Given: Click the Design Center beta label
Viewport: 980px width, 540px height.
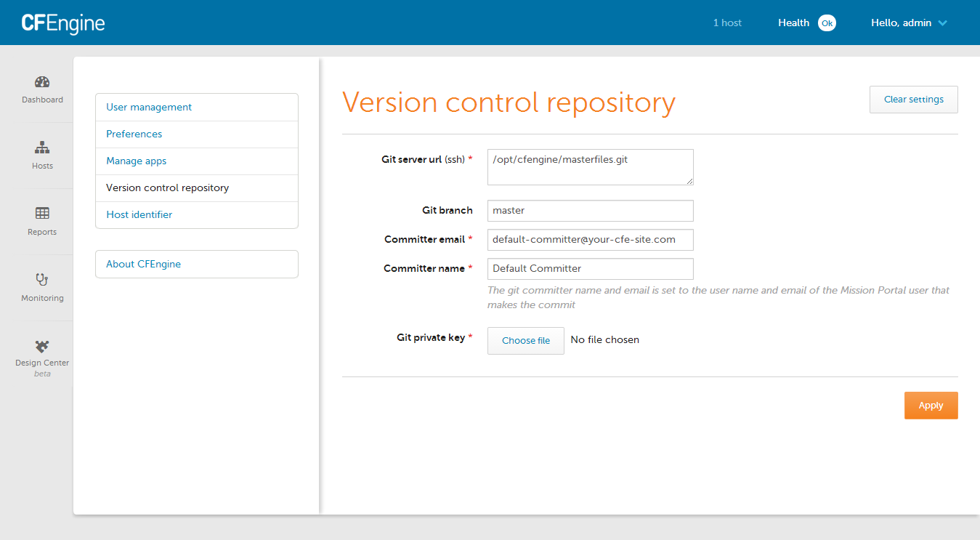Looking at the screenshot, I should point(42,368).
